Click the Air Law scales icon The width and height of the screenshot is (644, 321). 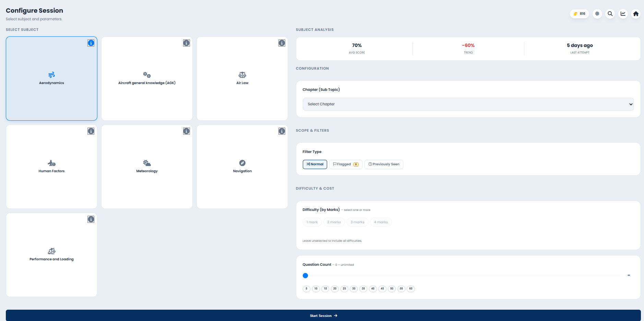(242, 75)
